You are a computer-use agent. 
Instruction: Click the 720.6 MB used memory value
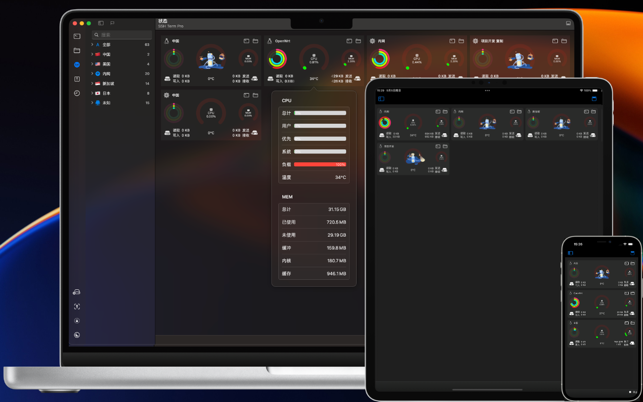[336, 222]
